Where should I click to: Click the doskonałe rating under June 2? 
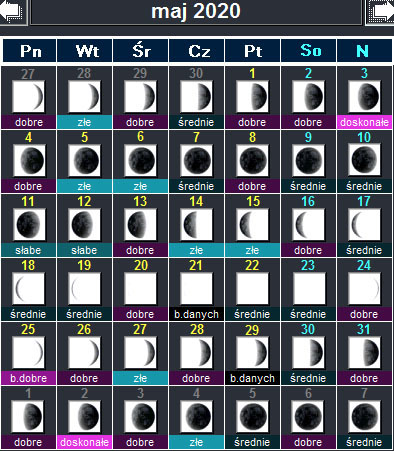click(x=84, y=442)
